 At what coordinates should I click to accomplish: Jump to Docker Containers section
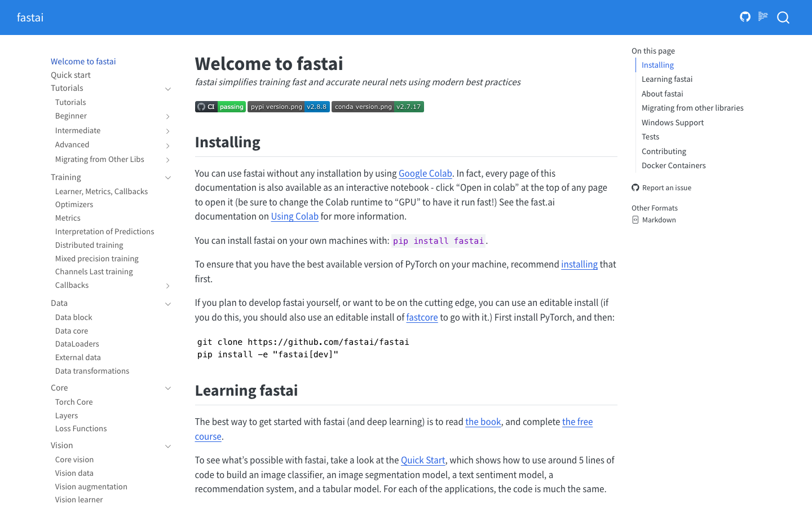coord(673,165)
